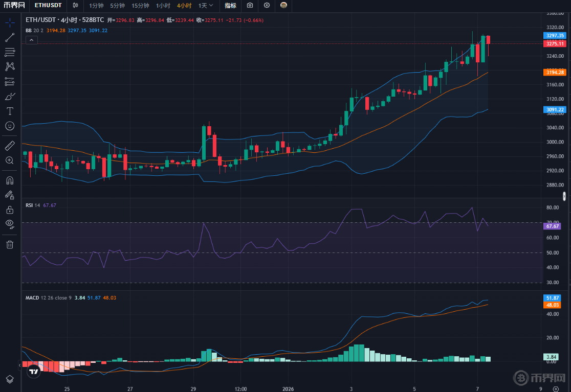Delete drawings with the trash icon
Image resolution: width=571 pixels, height=392 pixels.
[x=10, y=244]
